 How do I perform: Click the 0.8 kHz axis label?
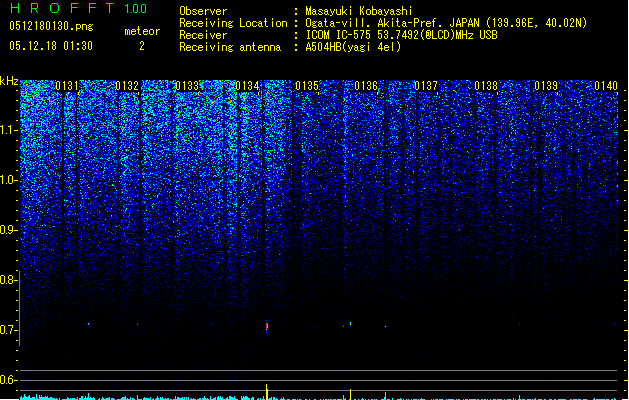[x=8, y=280]
